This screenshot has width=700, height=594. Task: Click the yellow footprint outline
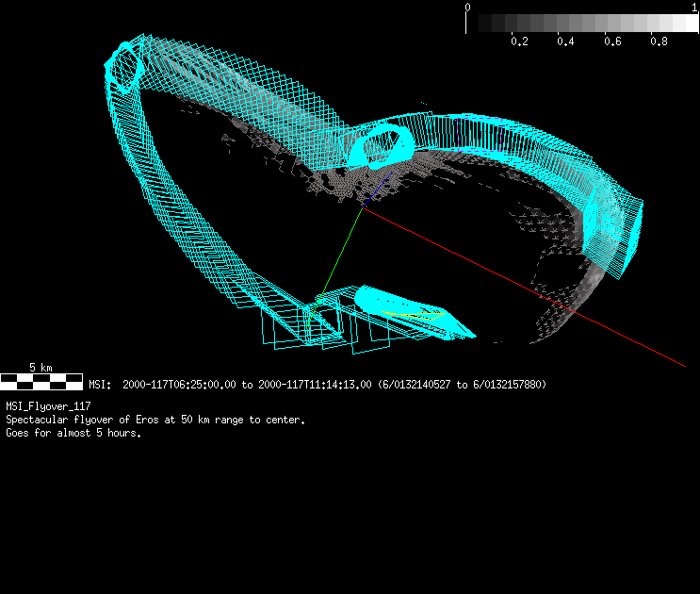pos(414,315)
